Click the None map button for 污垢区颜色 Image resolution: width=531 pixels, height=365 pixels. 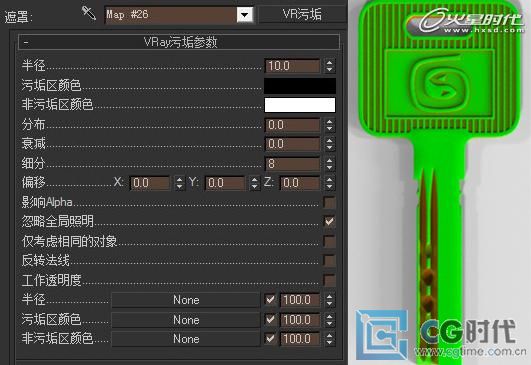tap(186, 320)
